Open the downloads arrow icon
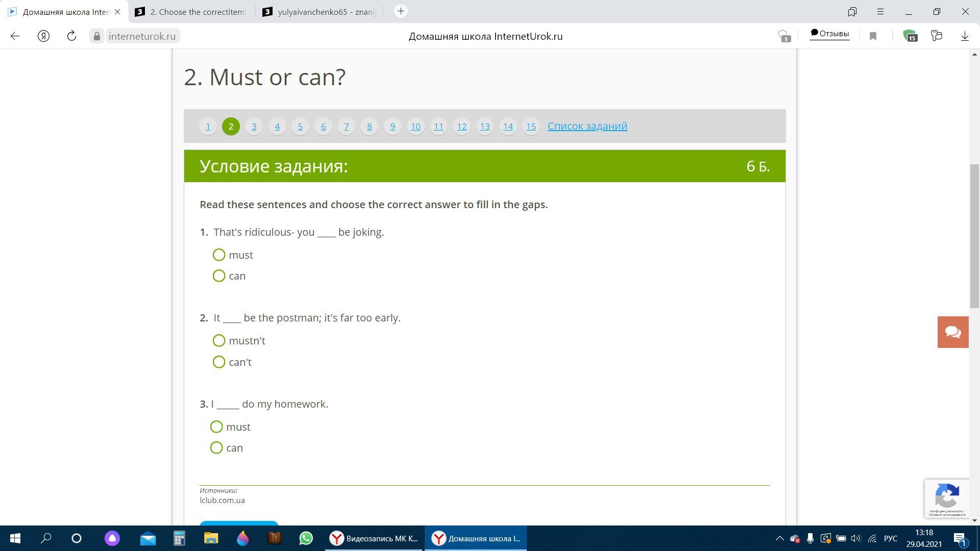This screenshot has width=980, height=551. click(965, 36)
